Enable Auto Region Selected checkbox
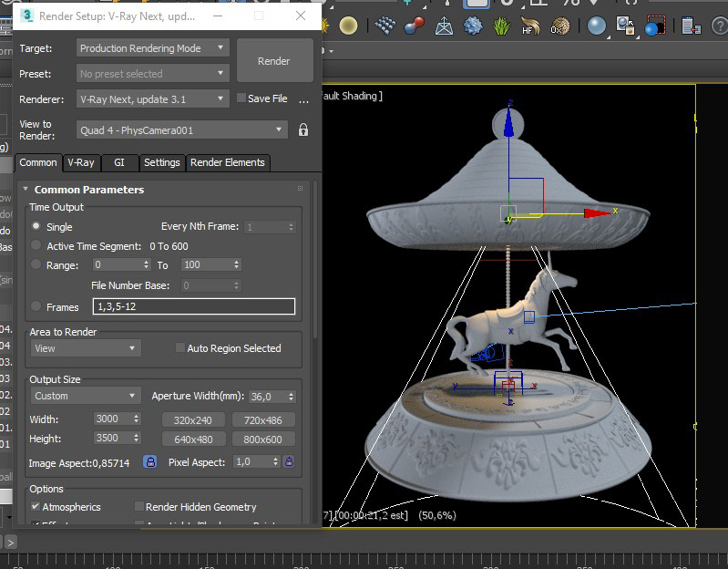728x569 pixels. pyautogui.click(x=179, y=348)
